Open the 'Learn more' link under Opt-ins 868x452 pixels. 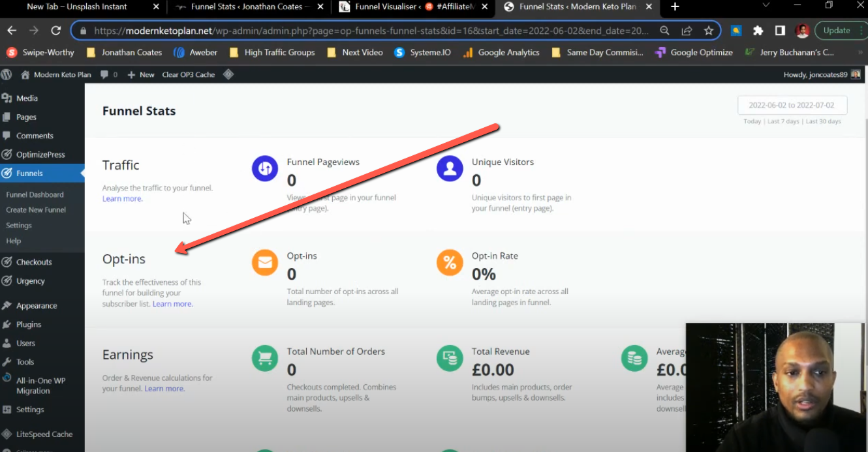(x=172, y=303)
